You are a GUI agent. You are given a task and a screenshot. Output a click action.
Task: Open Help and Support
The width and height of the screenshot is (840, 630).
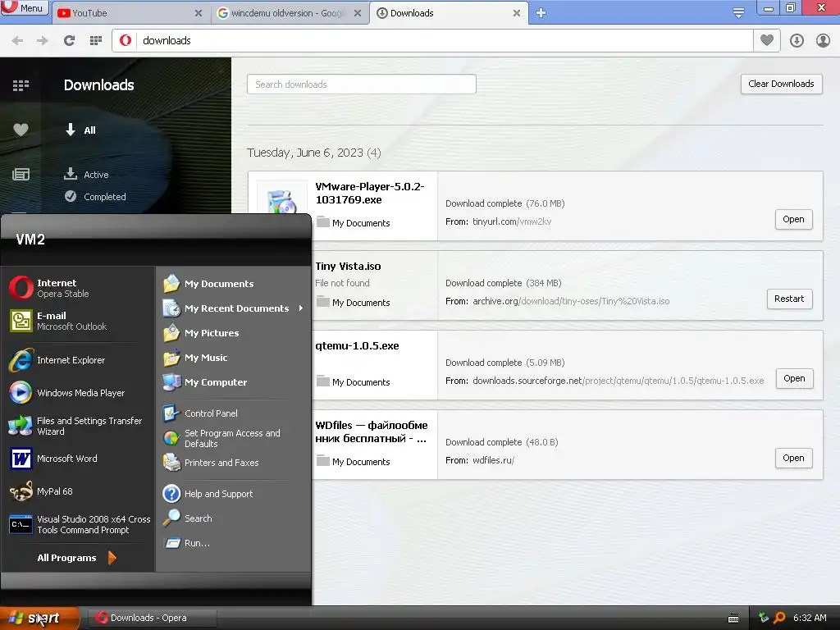[x=233, y=493]
